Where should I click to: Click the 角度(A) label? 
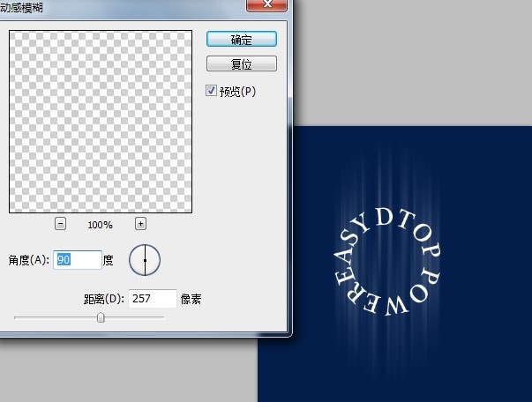pyautogui.click(x=28, y=260)
